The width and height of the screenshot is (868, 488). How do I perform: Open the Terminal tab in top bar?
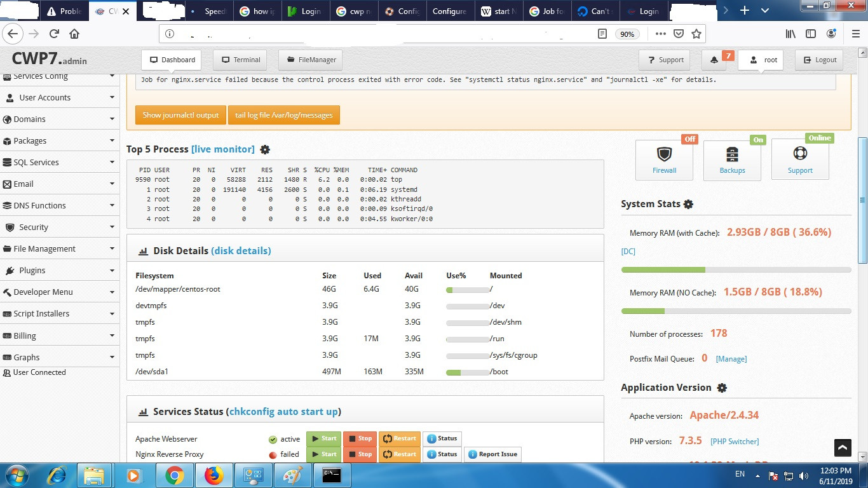click(x=240, y=60)
